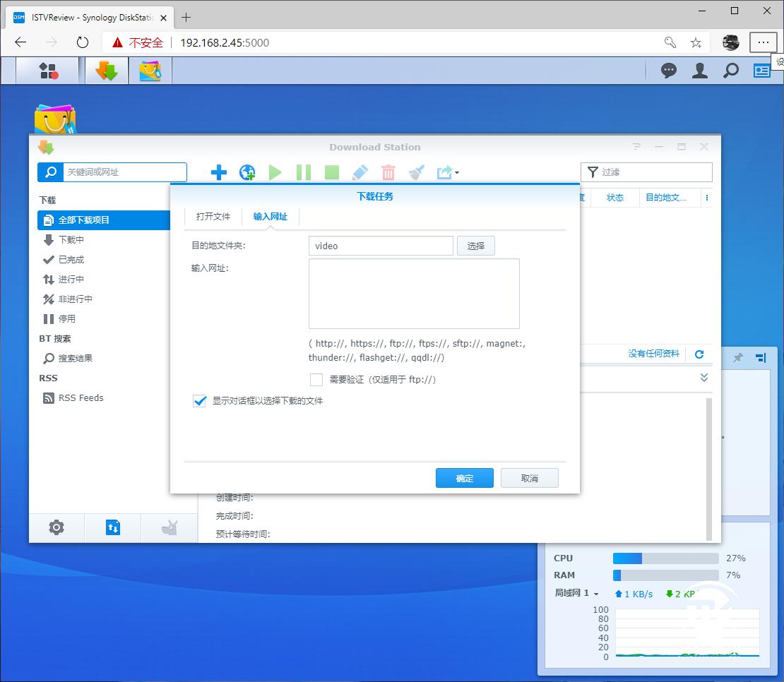Click the details panel vertical scrollbar
This screenshot has width=784, height=682.
pos(708,469)
